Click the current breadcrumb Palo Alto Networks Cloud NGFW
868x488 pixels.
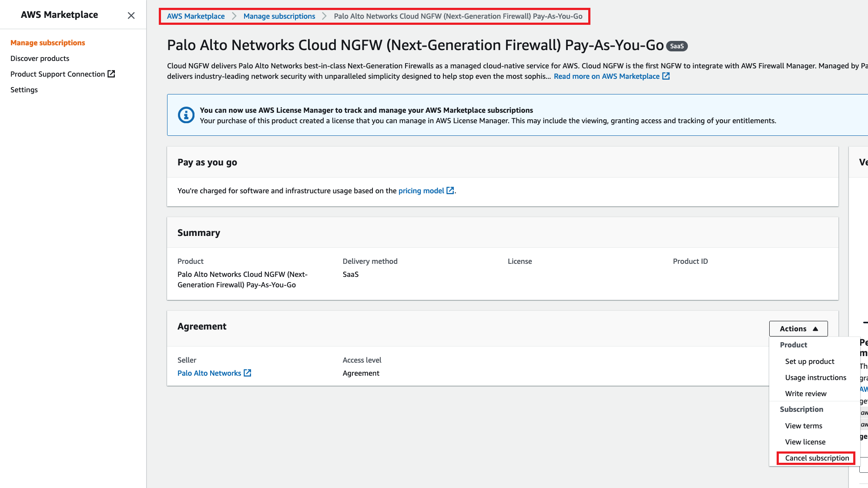(458, 16)
